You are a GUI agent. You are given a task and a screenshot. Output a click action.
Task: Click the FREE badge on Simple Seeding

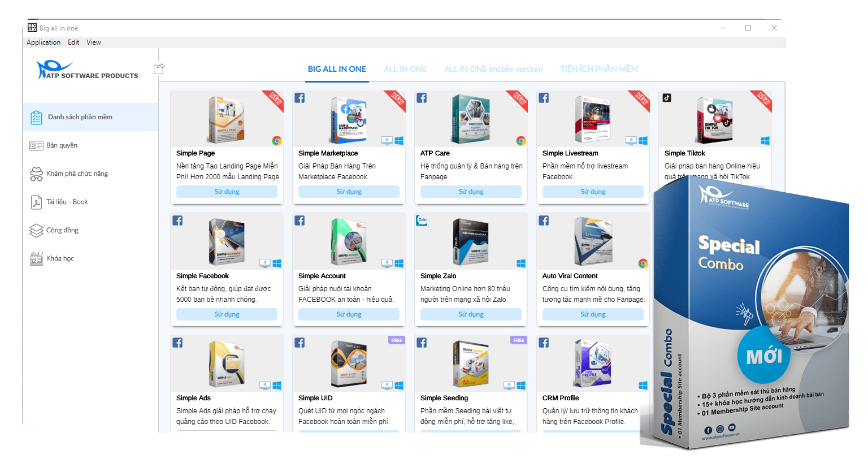pos(519,340)
